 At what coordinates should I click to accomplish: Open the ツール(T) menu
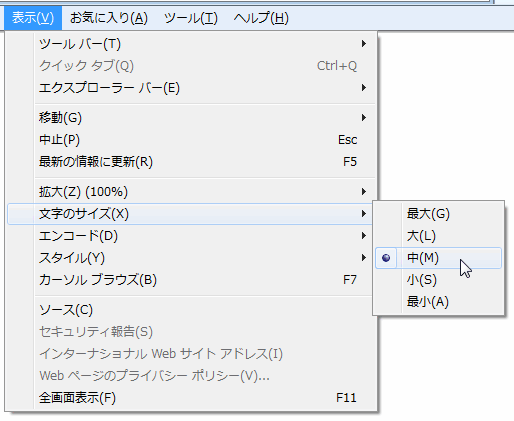191,18
